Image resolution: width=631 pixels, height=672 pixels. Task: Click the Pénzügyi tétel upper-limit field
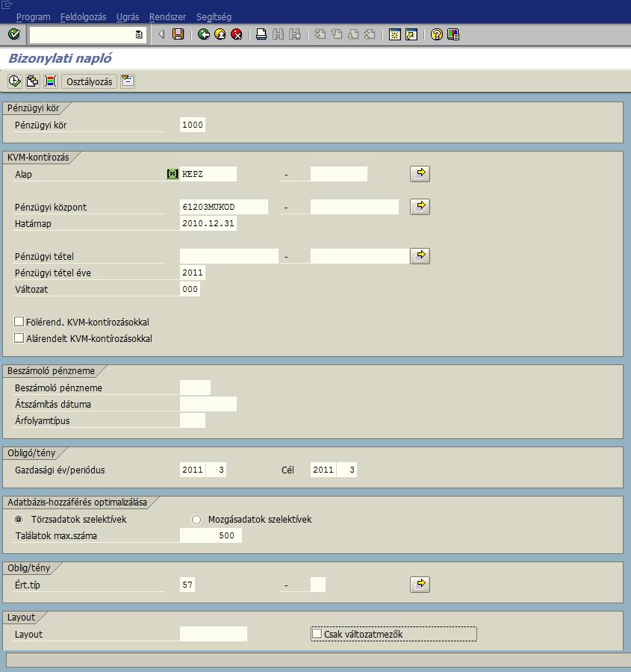360,256
